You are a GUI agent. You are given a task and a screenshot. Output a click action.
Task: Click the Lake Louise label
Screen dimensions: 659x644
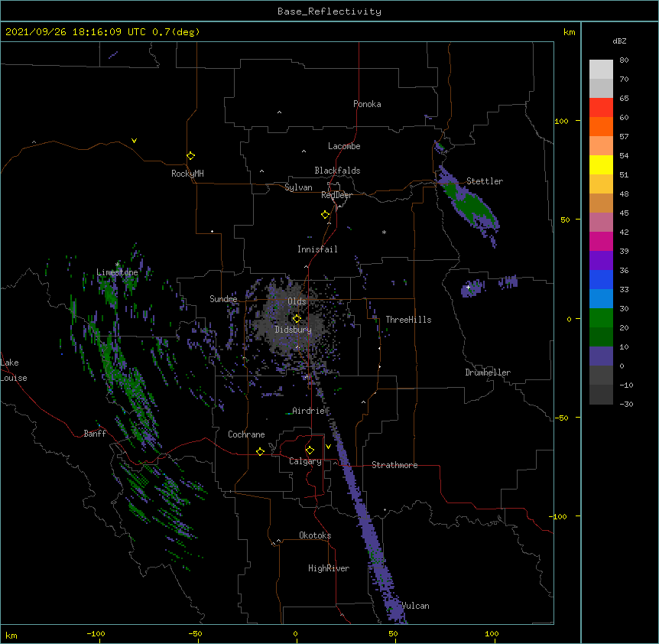click(14, 370)
